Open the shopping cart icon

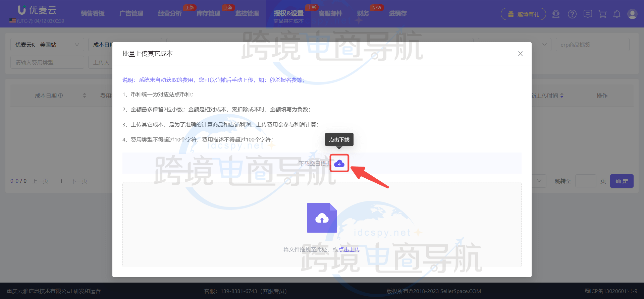pos(602,14)
